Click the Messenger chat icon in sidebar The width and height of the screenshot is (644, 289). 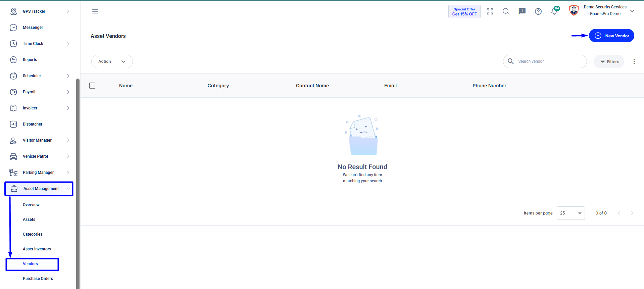[x=13, y=28]
